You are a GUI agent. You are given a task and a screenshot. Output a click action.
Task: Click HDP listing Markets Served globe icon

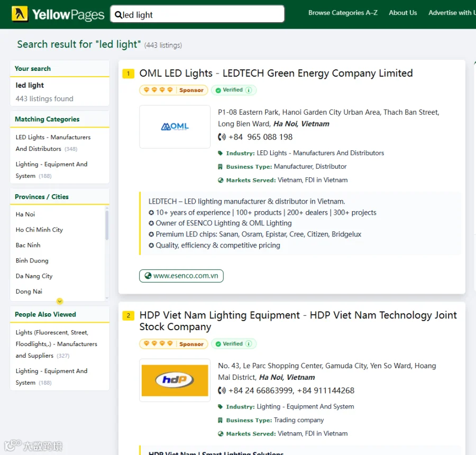(221, 434)
